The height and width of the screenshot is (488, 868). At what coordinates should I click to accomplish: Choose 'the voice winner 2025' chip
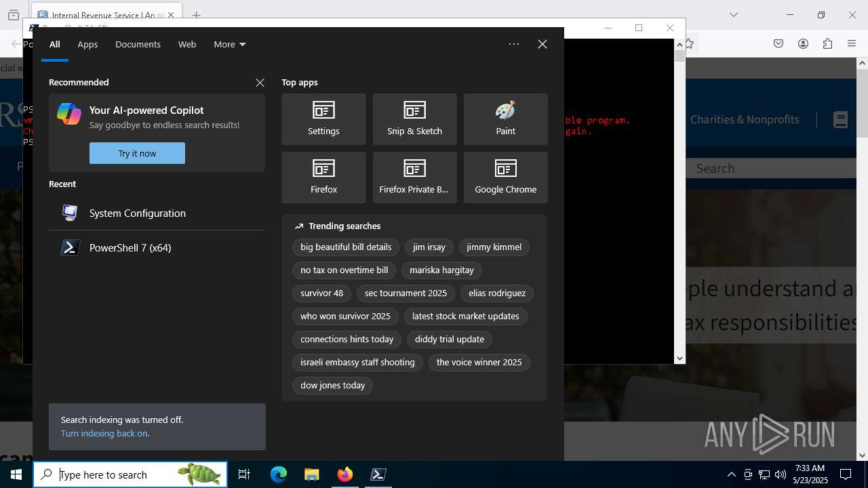click(x=479, y=363)
